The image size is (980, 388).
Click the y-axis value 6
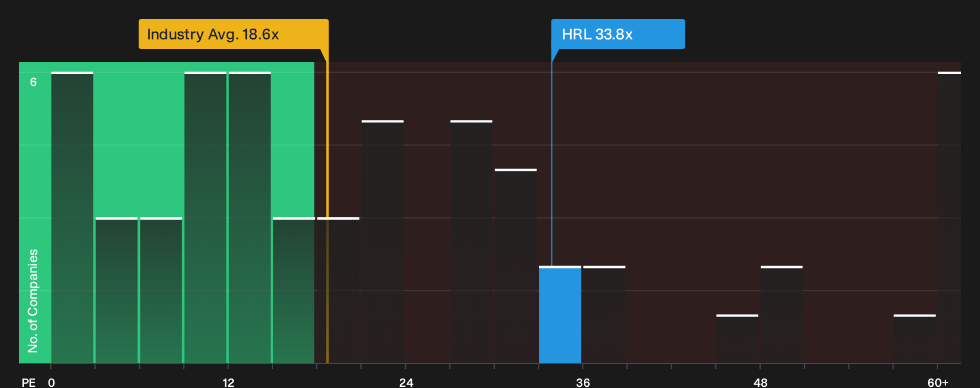point(33,82)
